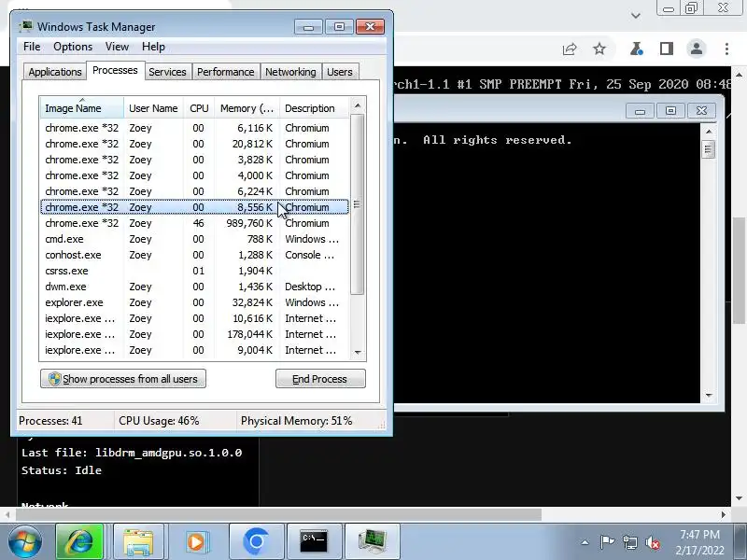The height and width of the screenshot is (560, 747).
Task: Select the conhost.exe process row
Action: point(195,255)
